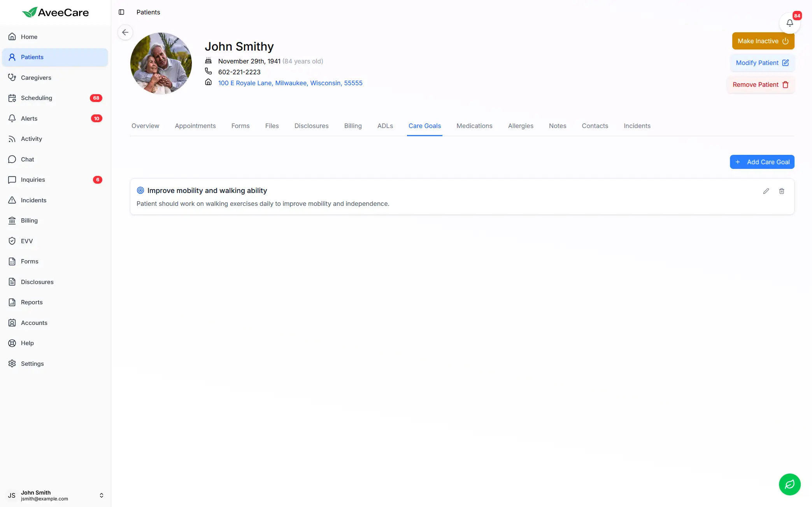Toggle the sidebar collapse panel icon
This screenshot has height=507, width=812.
pyautogui.click(x=121, y=12)
